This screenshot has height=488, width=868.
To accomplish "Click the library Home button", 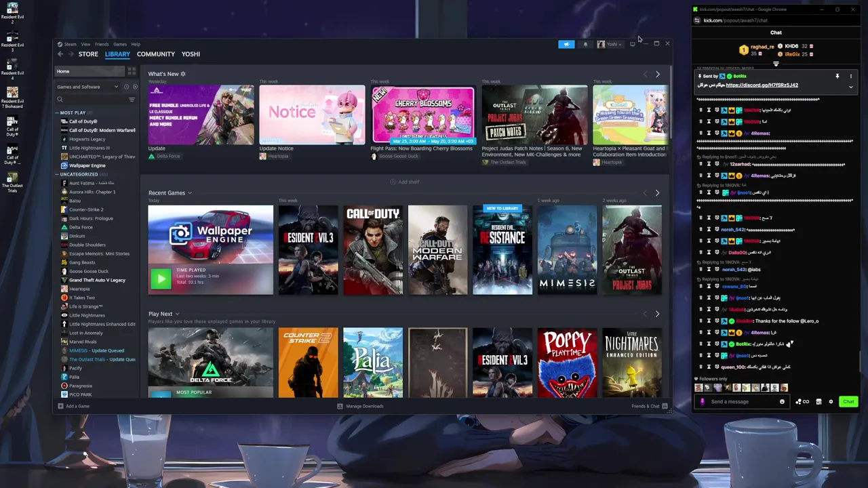I will pyautogui.click(x=89, y=71).
